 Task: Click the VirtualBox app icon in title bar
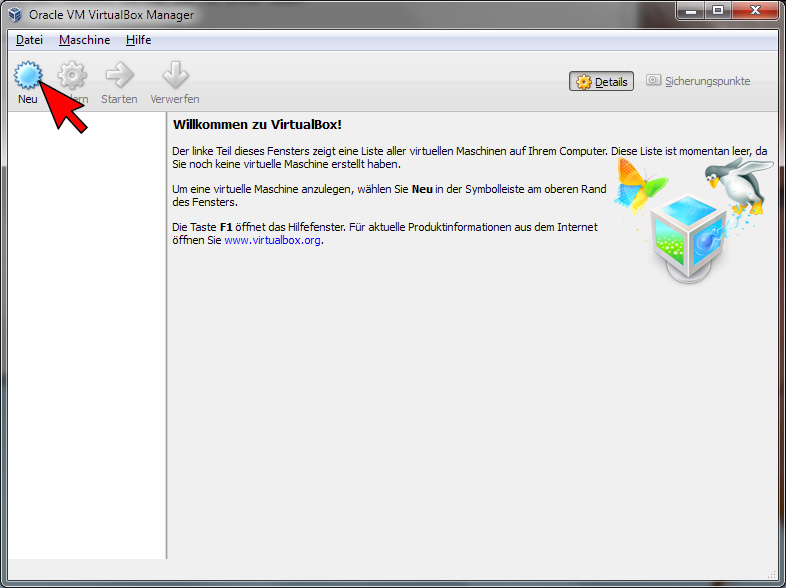pos(15,15)
